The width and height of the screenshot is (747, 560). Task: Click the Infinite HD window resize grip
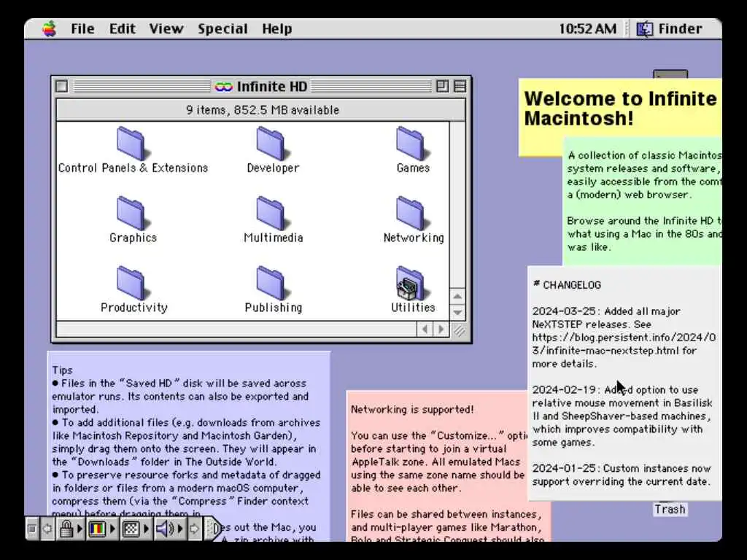click(459, 330)
